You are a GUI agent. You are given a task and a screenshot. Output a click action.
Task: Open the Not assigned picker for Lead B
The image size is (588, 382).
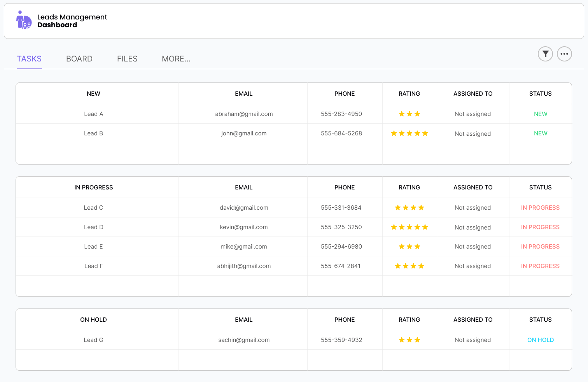(x=472, y=133)
